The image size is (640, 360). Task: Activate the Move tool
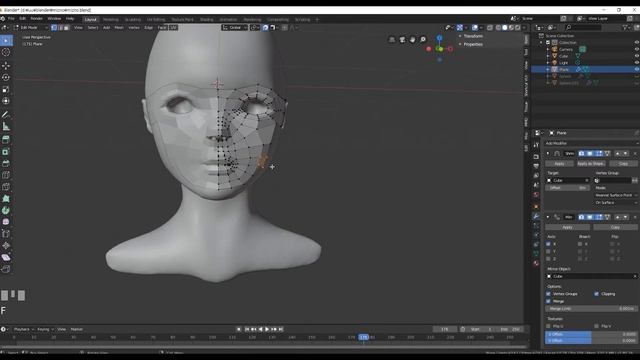(6, 65)
